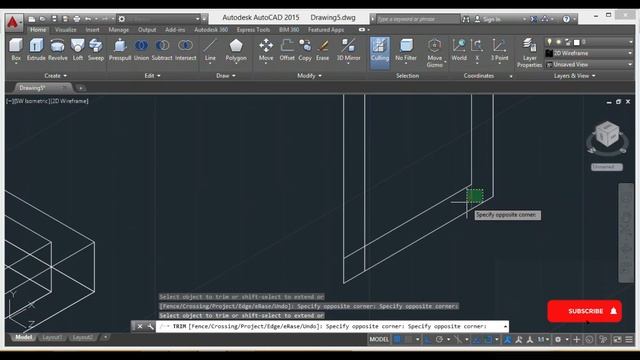This screenshot has width=640, height=360.
Task: Open the AutoCAD application menu
Action: tap(14, 22)
